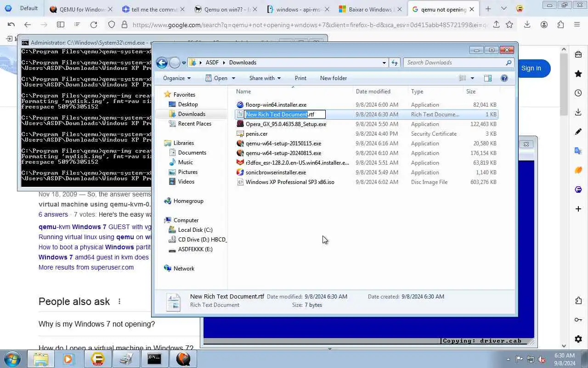Click the ASDF breadcrumb segment
The image size is (588, 368).
pyautogui.click(x=212, y=63)
